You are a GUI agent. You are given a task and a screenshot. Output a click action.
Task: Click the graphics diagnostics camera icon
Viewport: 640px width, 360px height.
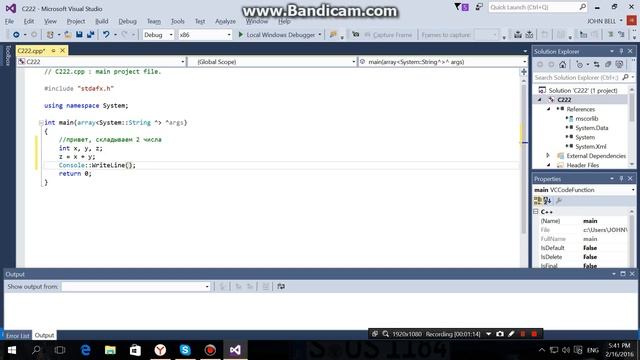pos(356,35)
